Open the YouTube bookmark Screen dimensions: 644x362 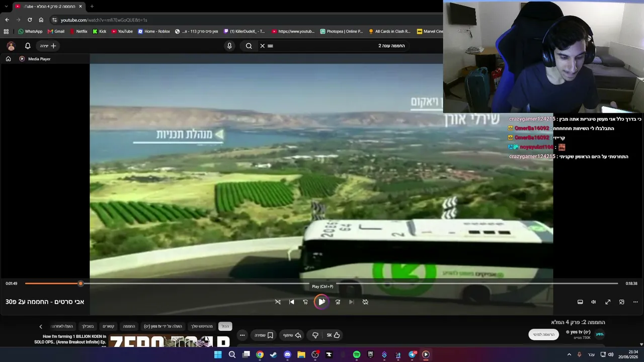pos(122,31)
